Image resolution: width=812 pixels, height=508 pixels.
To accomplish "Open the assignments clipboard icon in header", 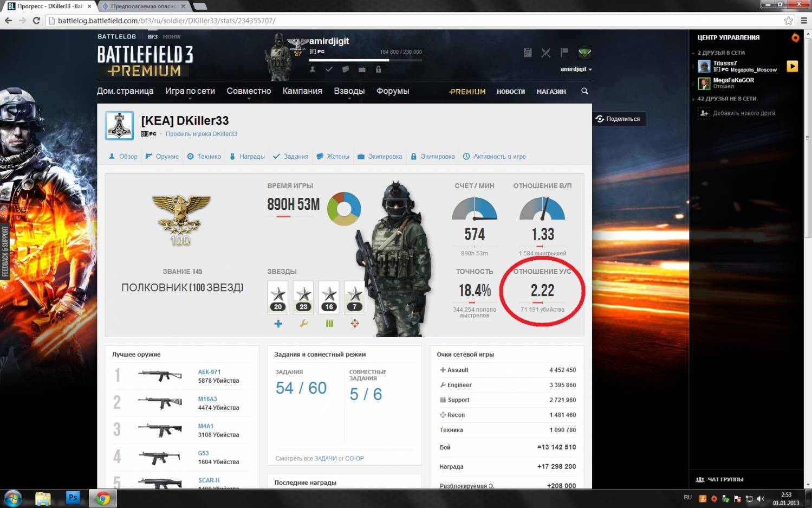I will click(x=528, y=53).
